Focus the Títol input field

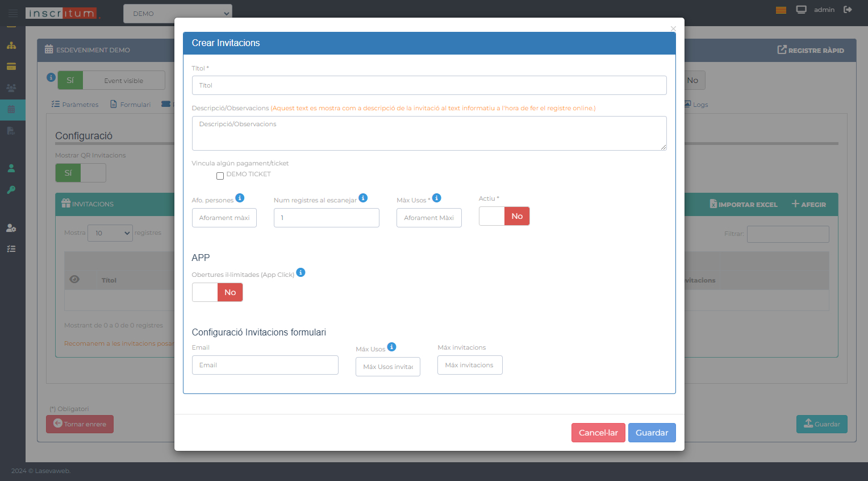click(x=429, y=85)
